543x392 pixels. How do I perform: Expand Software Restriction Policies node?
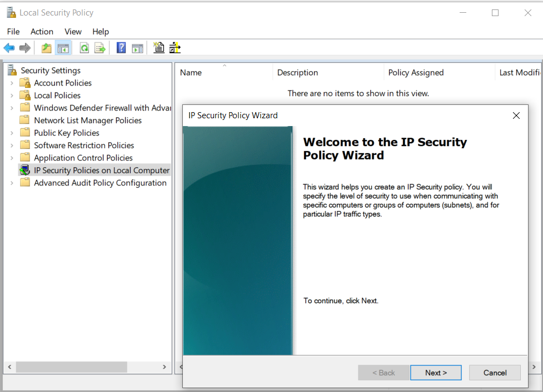(12, 145)
